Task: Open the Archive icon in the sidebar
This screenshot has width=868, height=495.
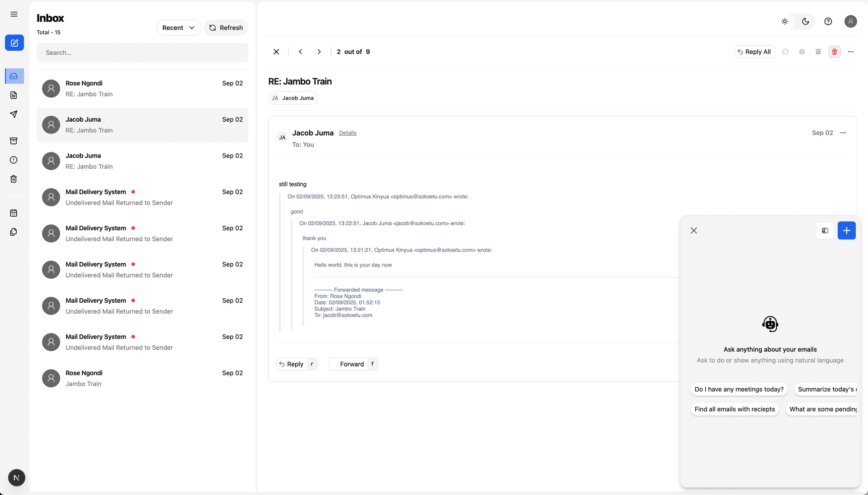Action: click(x=14, y=141)
